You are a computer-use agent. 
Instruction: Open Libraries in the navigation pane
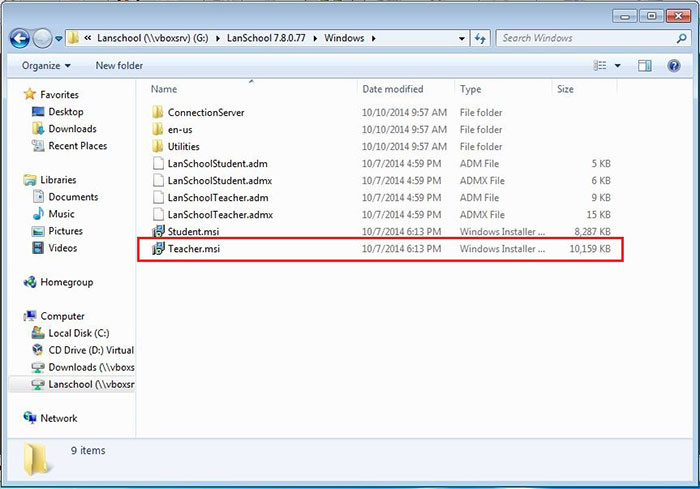(x=58, y=180)
